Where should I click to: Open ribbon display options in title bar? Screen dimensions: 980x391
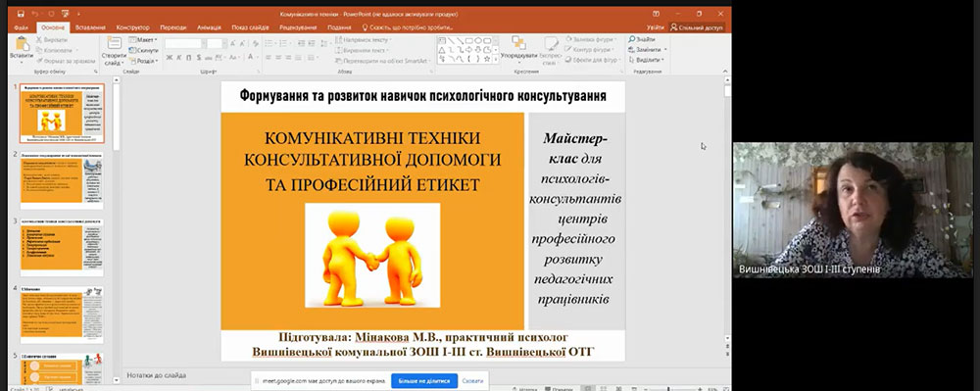(656, 14)
